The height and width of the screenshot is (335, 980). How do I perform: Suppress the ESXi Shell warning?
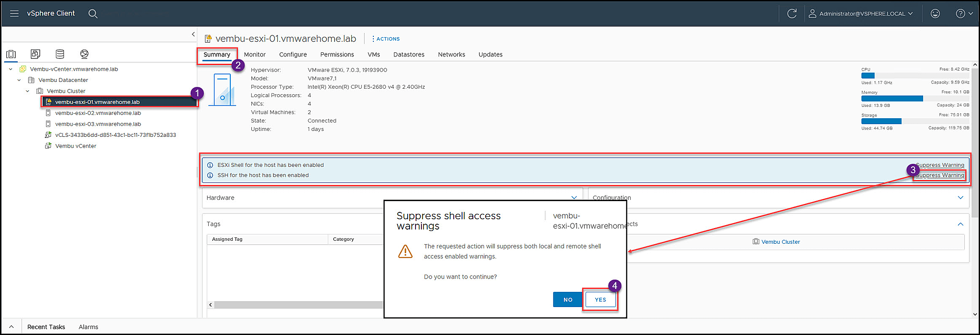[x=940, y=165]
